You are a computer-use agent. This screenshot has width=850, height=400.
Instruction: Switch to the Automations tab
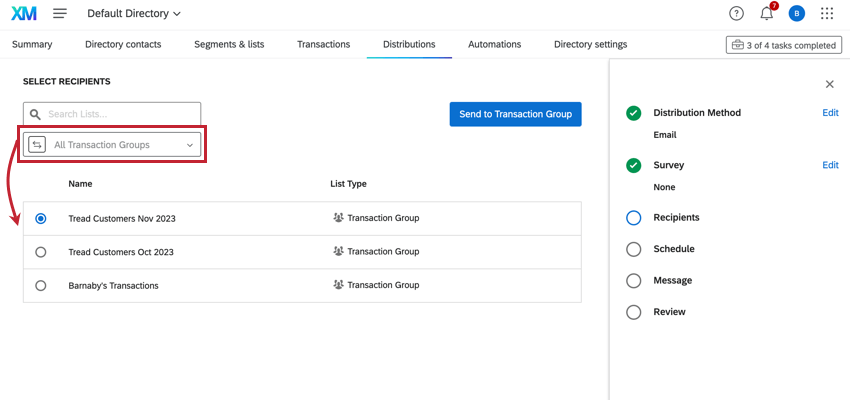[494, 45]
